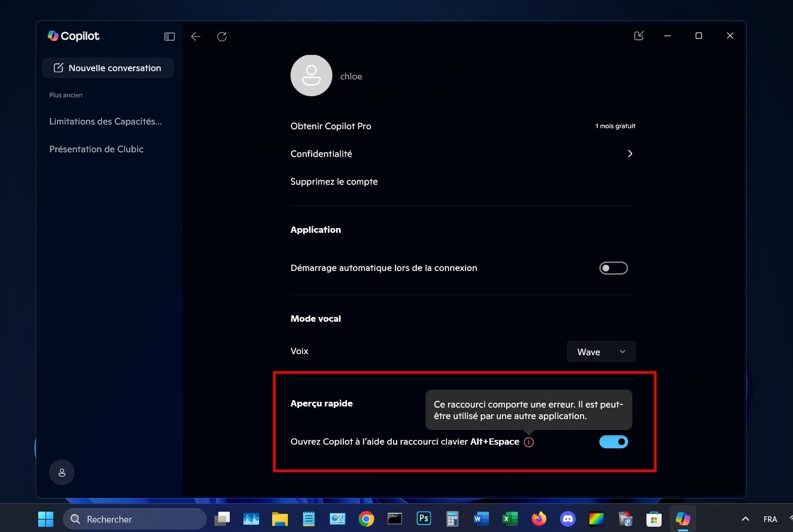Enable automatic startup on connection
The height and width of the screenshot is (532, 793).
tap(613, 267)
